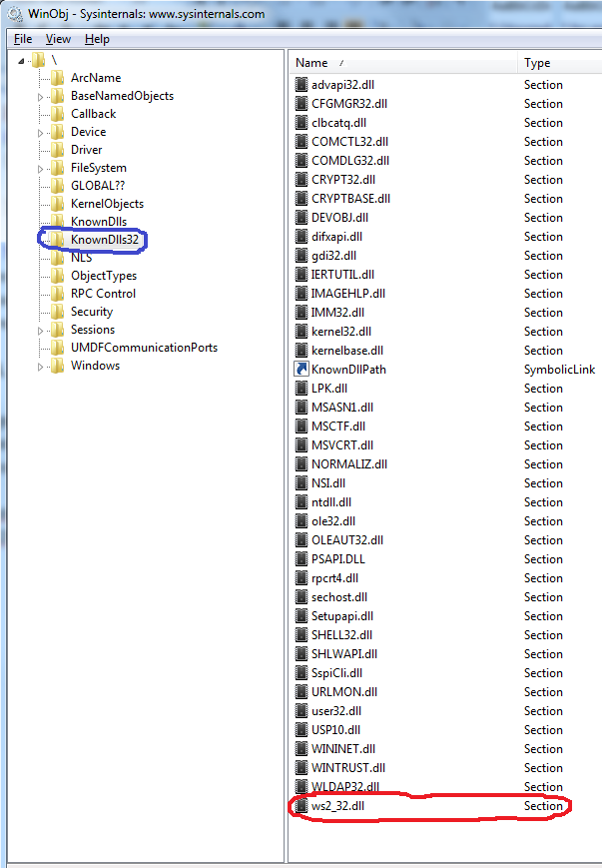Viewport: 602px width, 868px height.
Task: Click the Callback folder icon
Action: (x=58, y=114)
